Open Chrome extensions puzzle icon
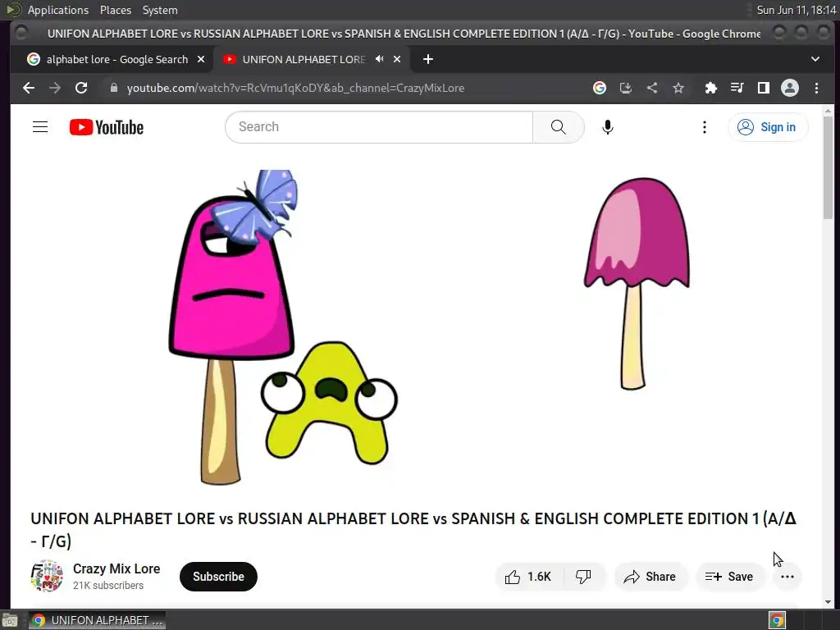840x630 pixels. 711,88
